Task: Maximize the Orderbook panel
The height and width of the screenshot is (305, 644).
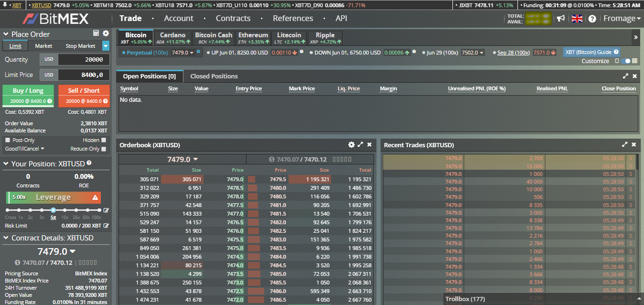Action: click(x=361, y=144)
